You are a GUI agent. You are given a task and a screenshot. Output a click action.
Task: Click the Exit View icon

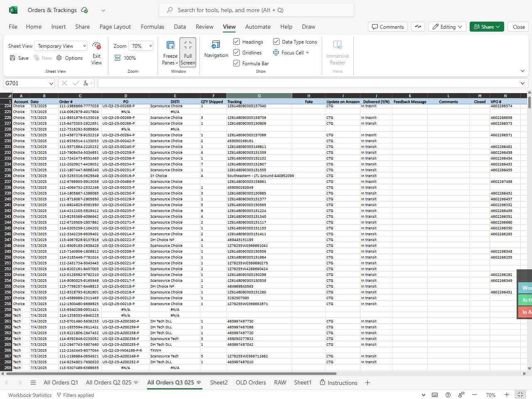pos(96,46)
